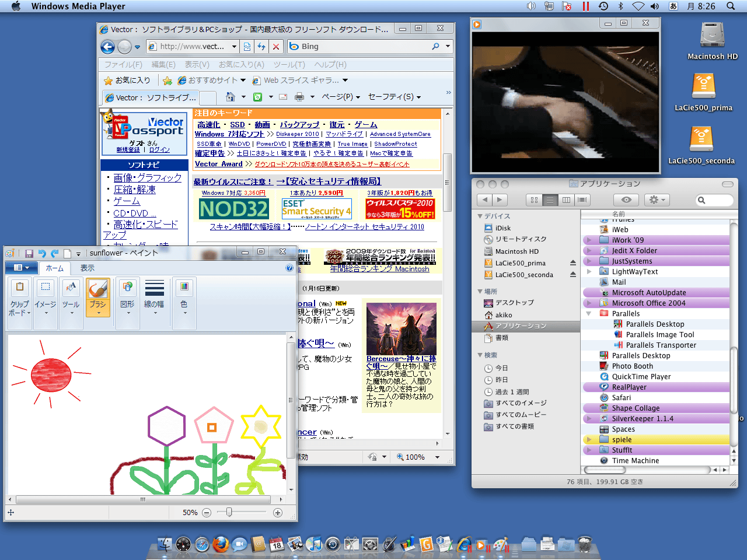The image size is (747, 560).
Task: Click the お気に入り favorites button in IE
Action: pyautogui.click(x=127, y=80)
